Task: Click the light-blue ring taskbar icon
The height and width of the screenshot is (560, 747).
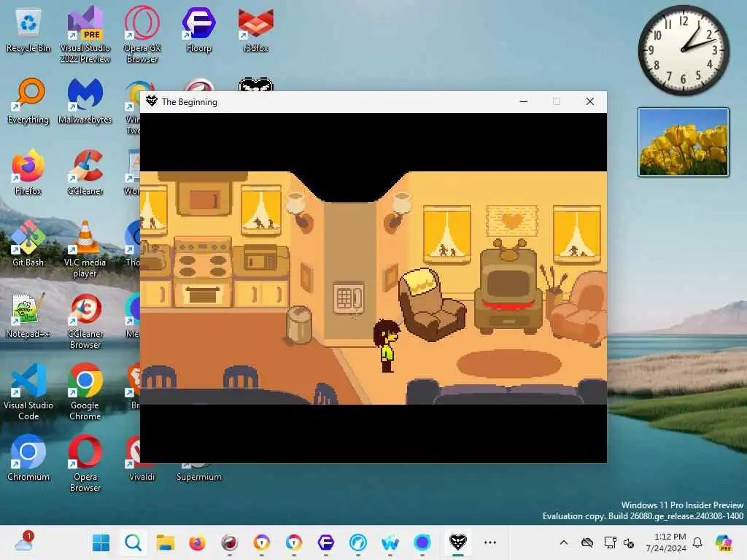Action: (x=358, y=542)
